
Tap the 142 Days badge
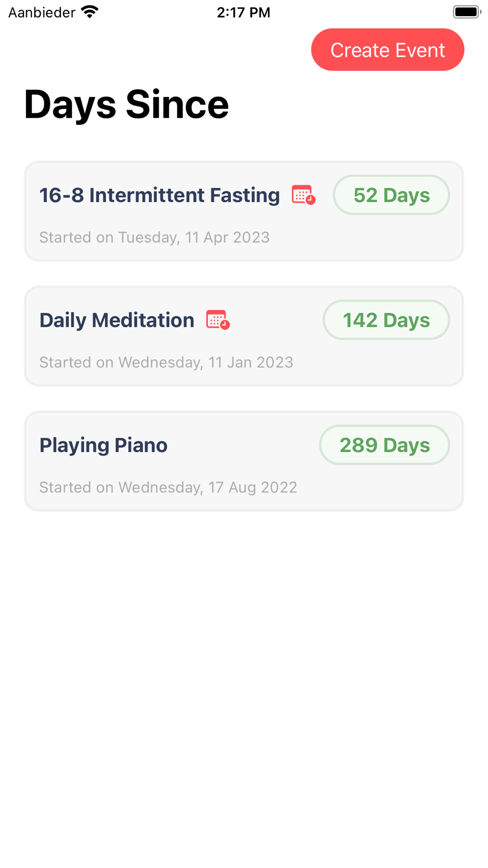(386, 320)
